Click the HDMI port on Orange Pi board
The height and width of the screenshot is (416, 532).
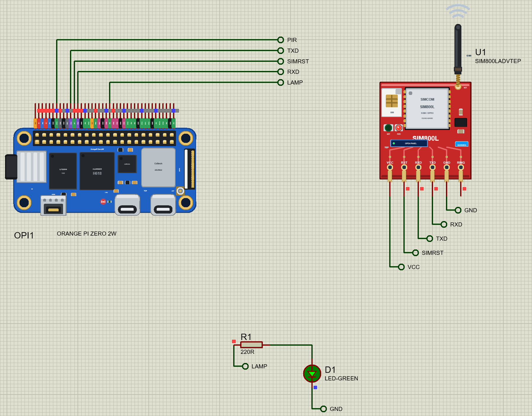[53, 205]
